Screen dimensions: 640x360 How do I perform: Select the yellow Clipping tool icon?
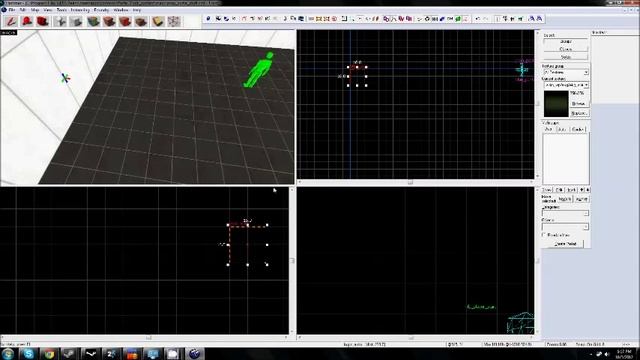click(158, 21)
